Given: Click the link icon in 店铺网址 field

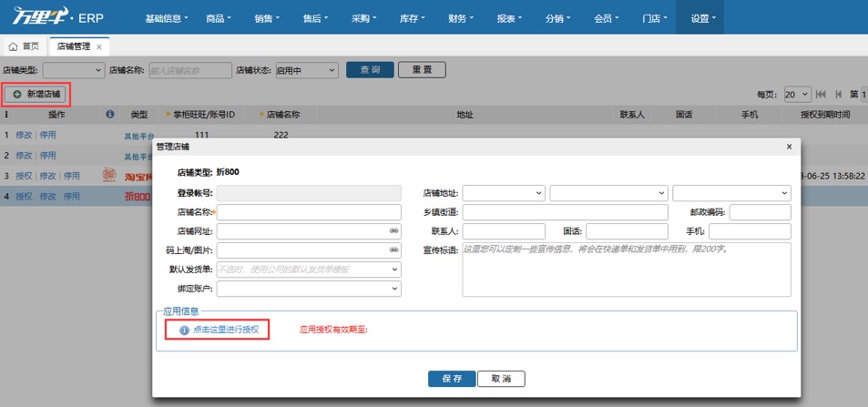Looking at the screenshot, I should click(393, 231).
